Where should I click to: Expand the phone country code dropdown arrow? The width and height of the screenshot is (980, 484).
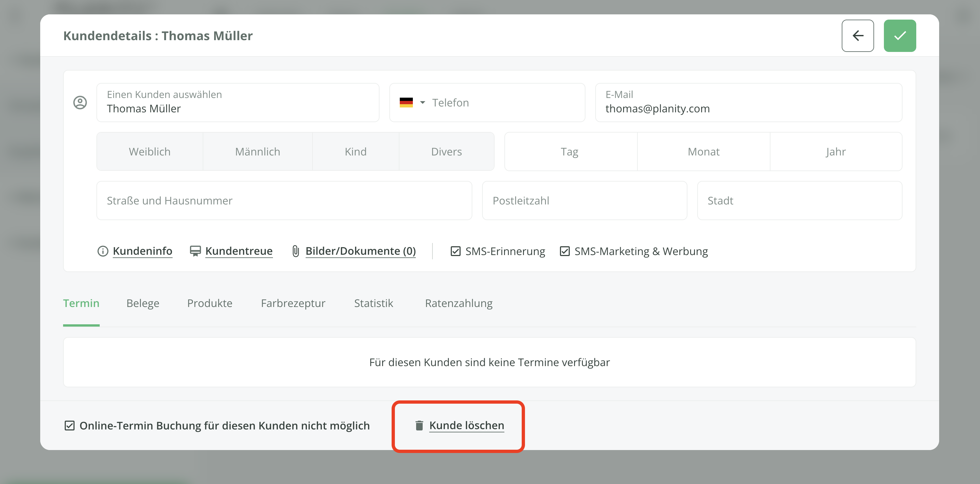click(422, 103)
